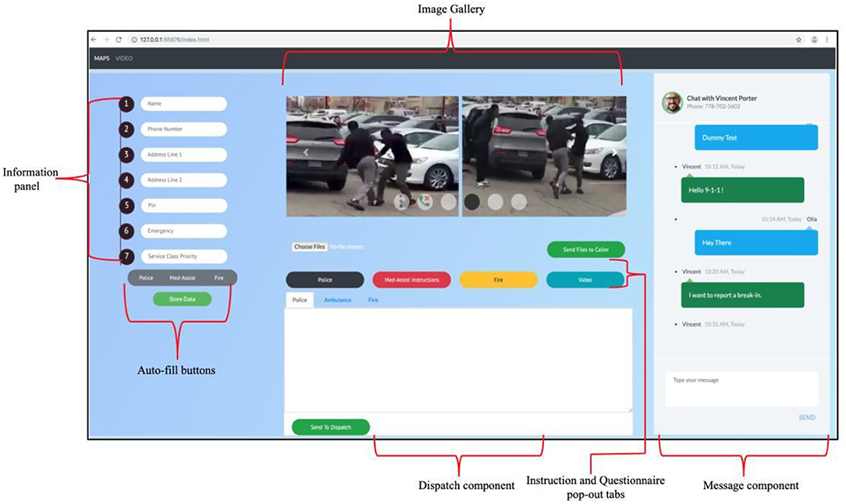Image resolution: width=846 pixels, height=504 pixels.
Task: Click the '10:14 AM, Today' timestamp
Action: pyautogui.click(x=781, y=219)
